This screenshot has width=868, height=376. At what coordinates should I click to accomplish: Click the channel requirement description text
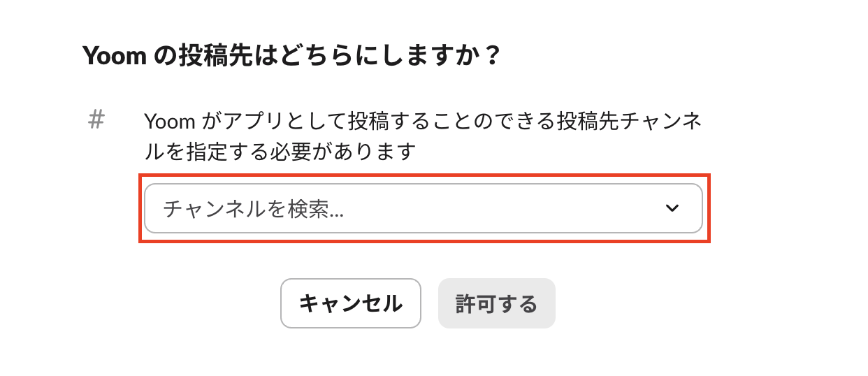pos(423,136)
